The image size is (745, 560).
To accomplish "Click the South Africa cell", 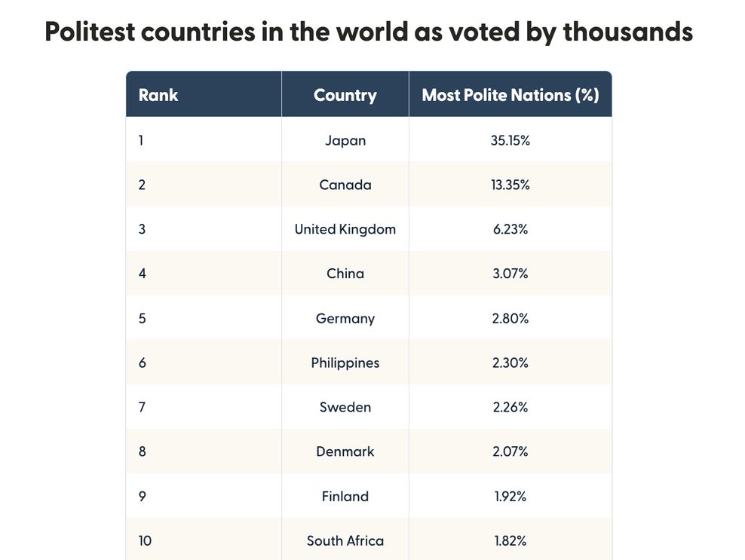I will (345, 540).
